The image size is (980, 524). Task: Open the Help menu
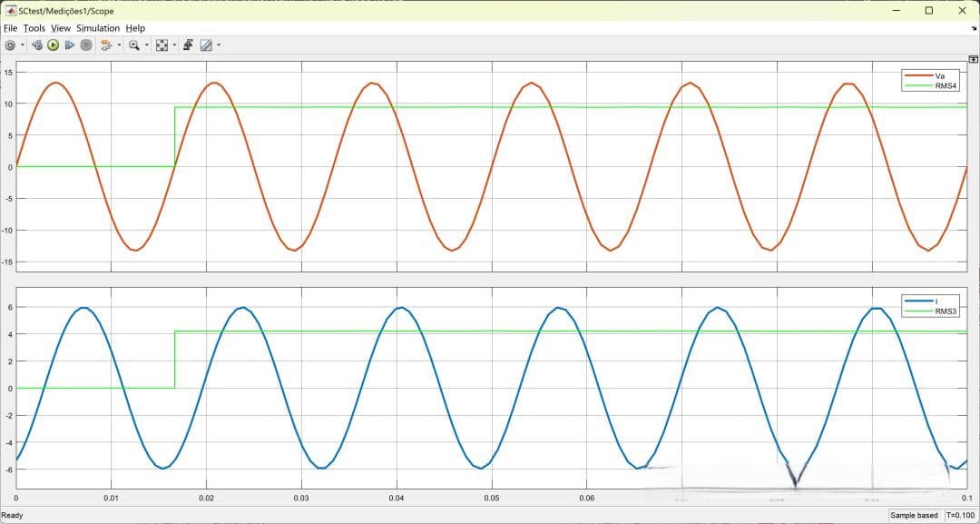[x=135, y=28]
